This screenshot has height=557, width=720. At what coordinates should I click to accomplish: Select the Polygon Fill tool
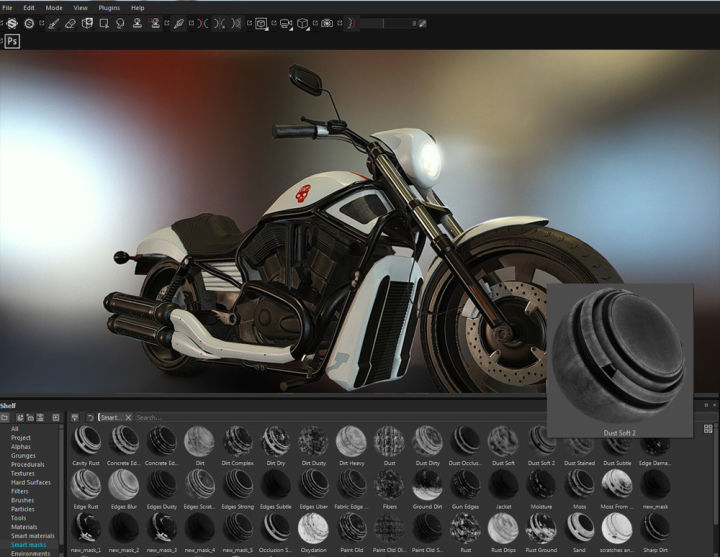104,23
